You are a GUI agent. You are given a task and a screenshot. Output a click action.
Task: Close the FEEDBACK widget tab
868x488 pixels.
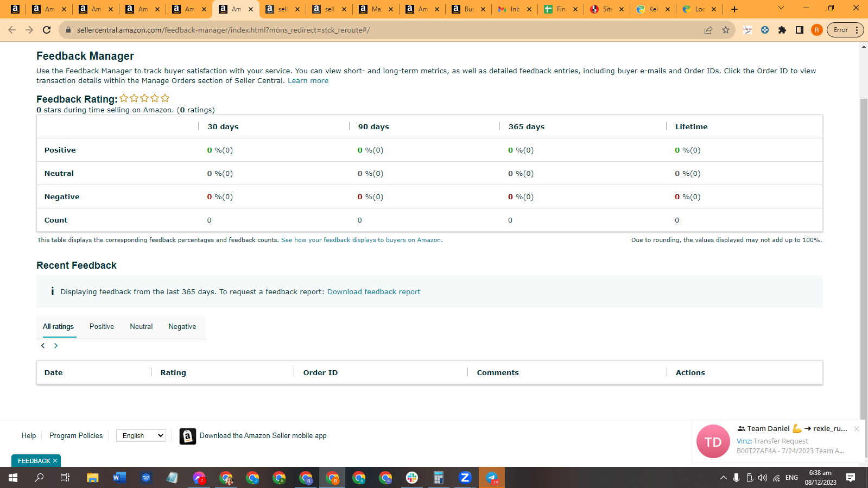[x=55, y=461]
